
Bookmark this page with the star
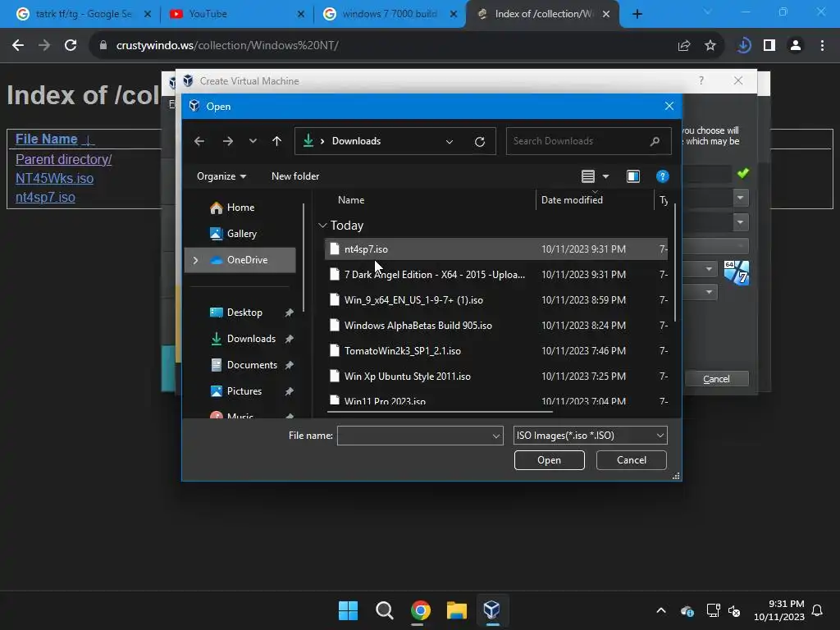[710, 46]
